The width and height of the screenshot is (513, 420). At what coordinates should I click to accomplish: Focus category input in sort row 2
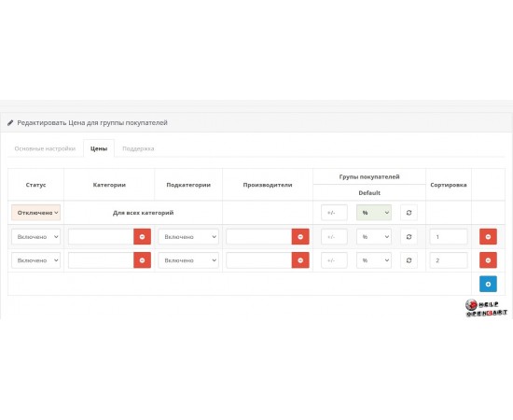101,260
